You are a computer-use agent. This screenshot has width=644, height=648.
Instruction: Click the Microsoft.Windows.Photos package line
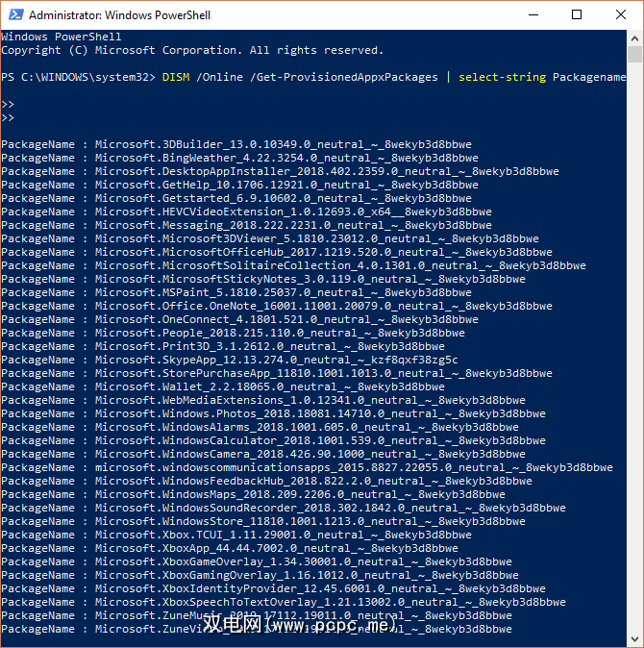click(274, 413)
